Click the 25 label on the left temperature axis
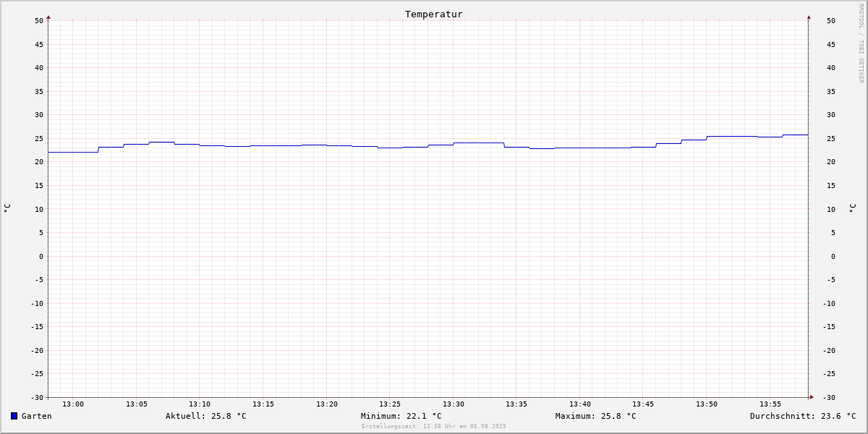Image resolution: width=868 pixels, height=434 pixels. (x=39, y=139)
